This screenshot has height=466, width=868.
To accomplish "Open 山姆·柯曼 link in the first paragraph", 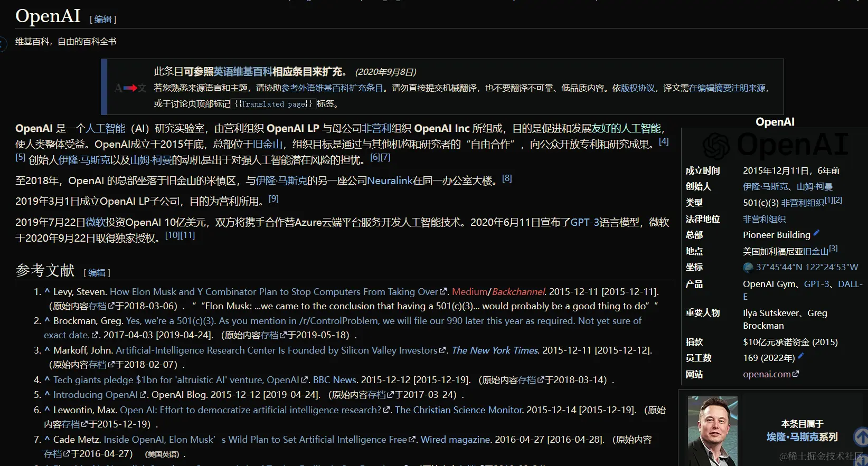I will point(150,160).
